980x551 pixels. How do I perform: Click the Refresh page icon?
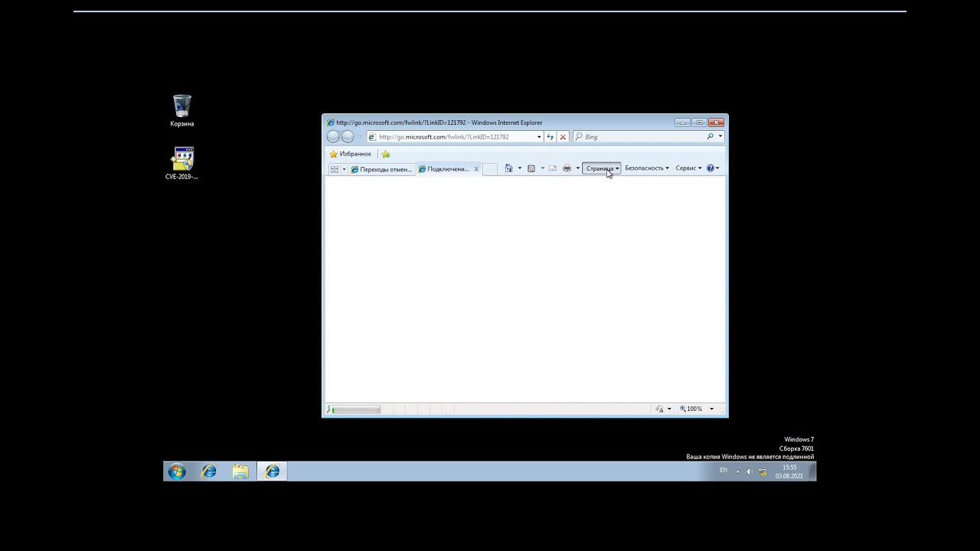coord(550,137)
